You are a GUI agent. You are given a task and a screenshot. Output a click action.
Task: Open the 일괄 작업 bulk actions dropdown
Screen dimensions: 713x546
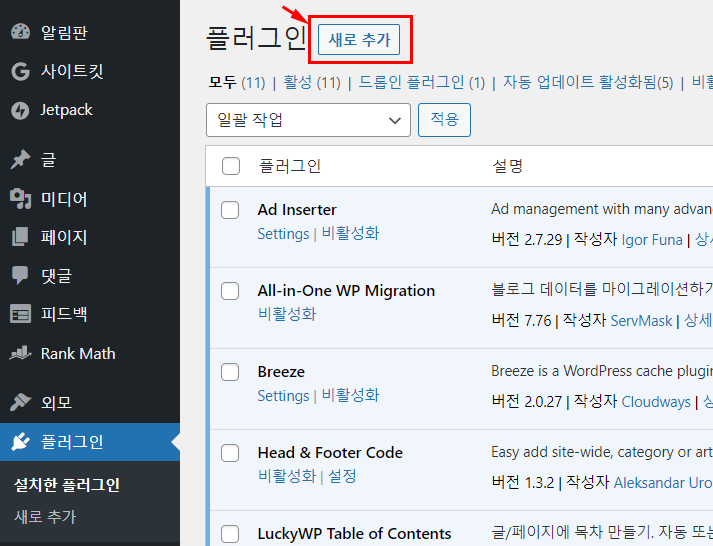coord(308,120)
